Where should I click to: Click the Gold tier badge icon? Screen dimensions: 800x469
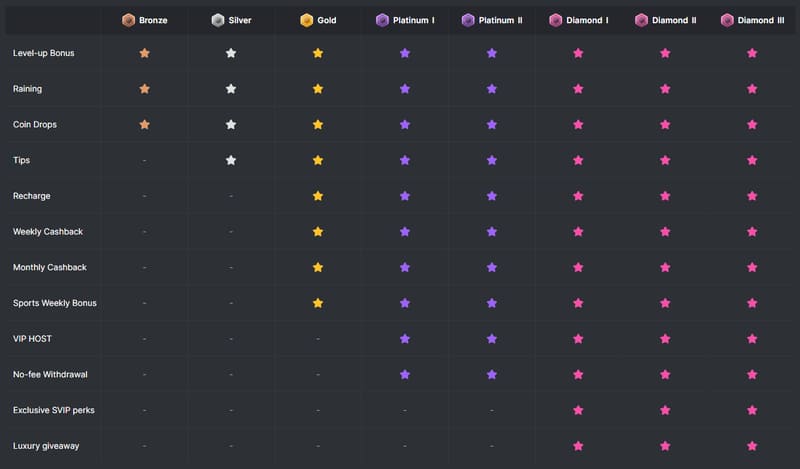click(307, 20)
